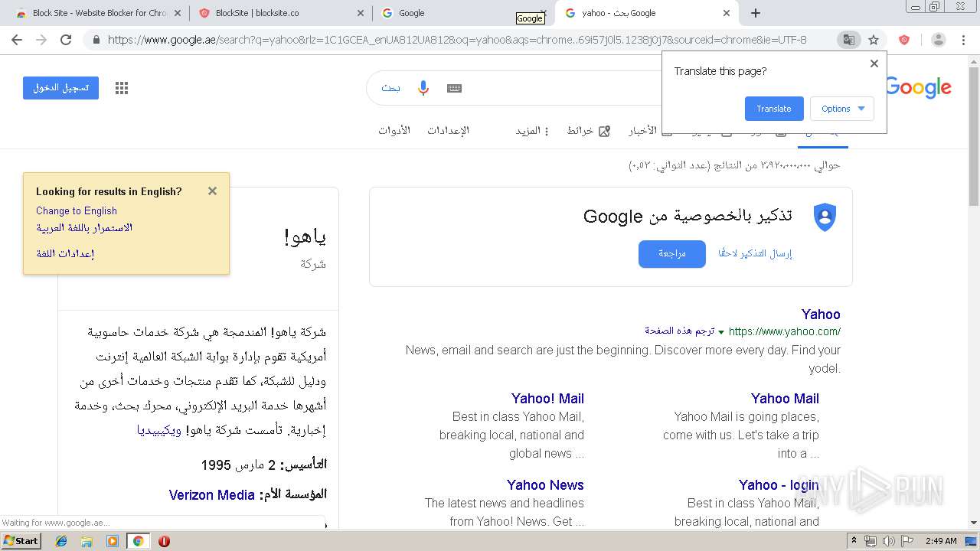Open the on-screen keyboard icon in search box
Screen dimensions: 980x551
pos(454,88)
